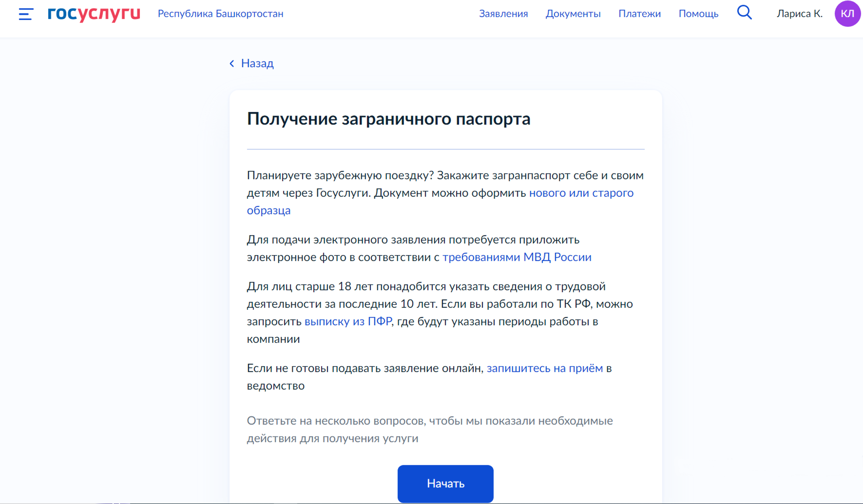Open запишитесь на приём link
Viewport: 863px width, 504px height.
[545, 368]
